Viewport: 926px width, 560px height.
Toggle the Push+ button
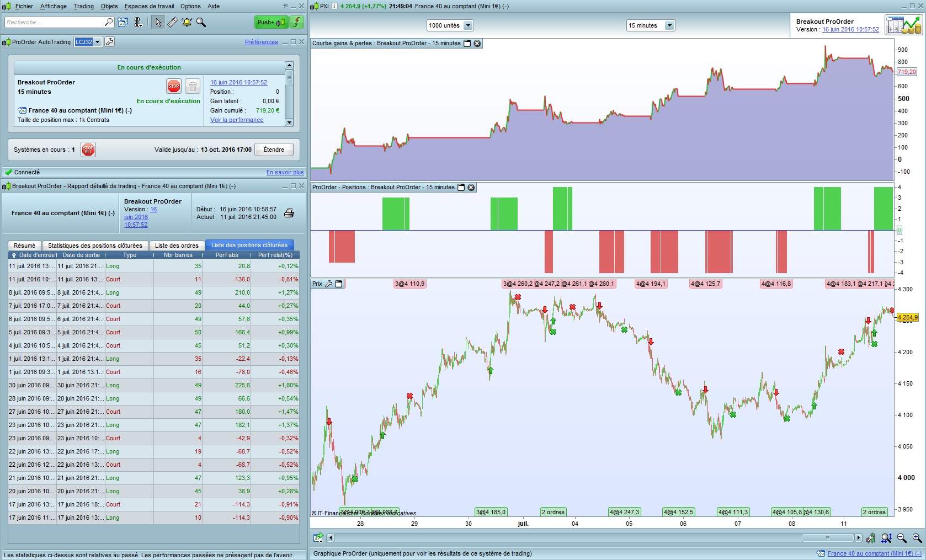coord(270,22)
